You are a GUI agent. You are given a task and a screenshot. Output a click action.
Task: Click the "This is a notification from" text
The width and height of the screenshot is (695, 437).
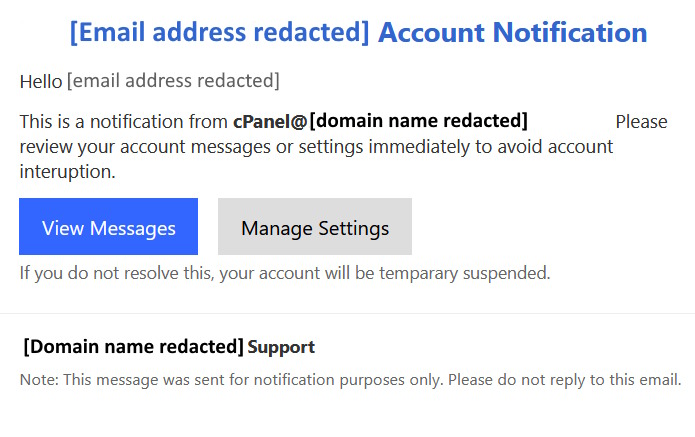point(123,123)
